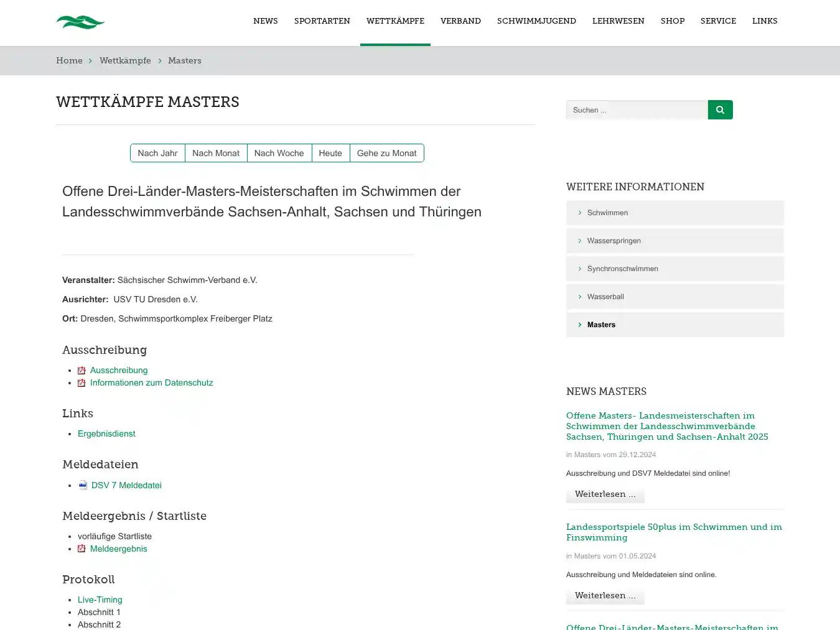This screenshot has width=840, height=630.
Task: Click the swimming federation logo
Action: click(x=80, y=22)
